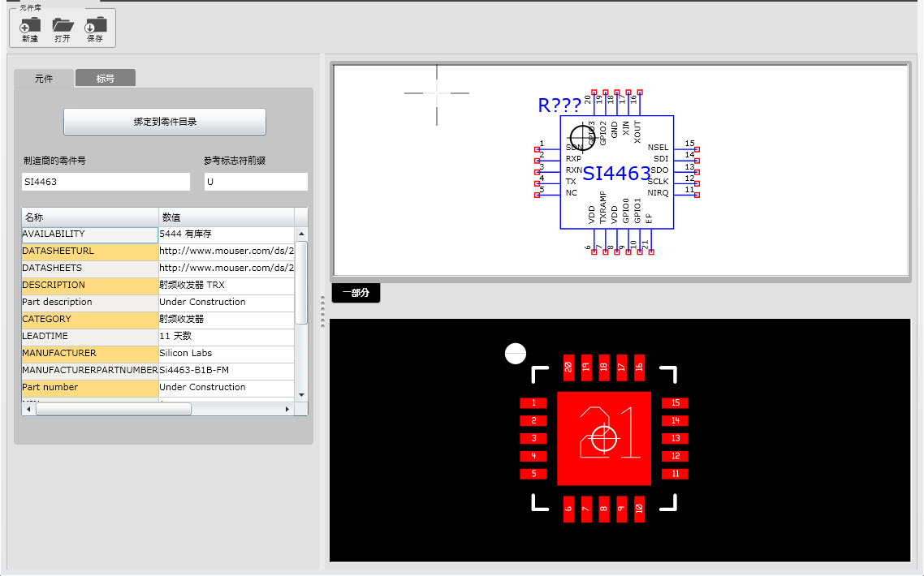Screen dimensions: 924x576
Task: Select footprint pad 15
Action: [x=676, y=403]
